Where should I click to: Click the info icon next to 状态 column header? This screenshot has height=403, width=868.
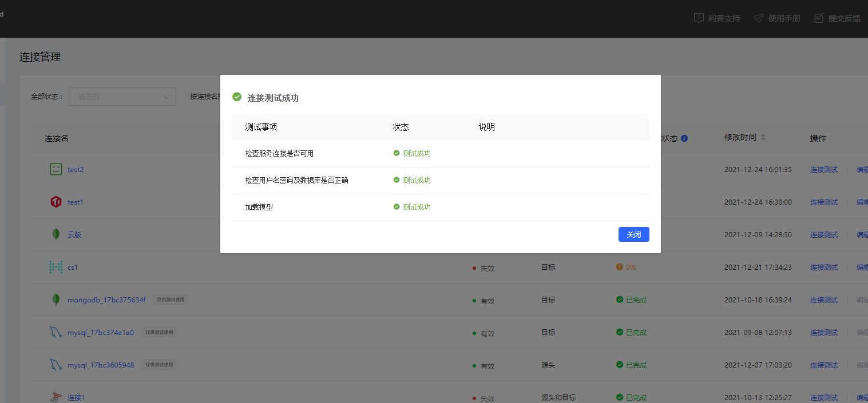(684, 138)
